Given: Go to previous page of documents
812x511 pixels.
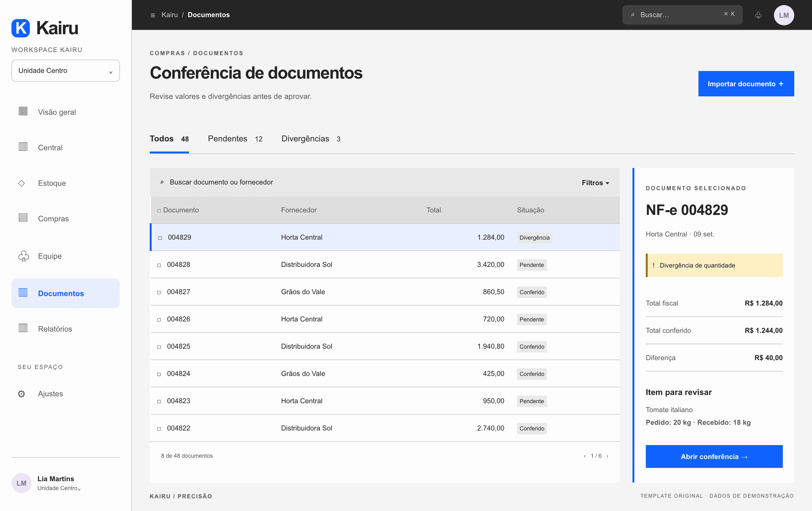Looking at the screenshot, I should [585, 456].
